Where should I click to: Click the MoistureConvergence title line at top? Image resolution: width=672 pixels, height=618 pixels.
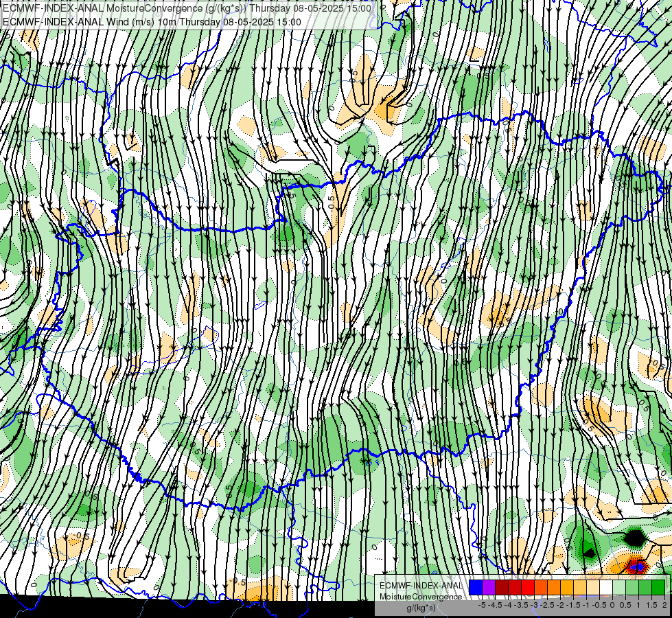pos(187,8)
